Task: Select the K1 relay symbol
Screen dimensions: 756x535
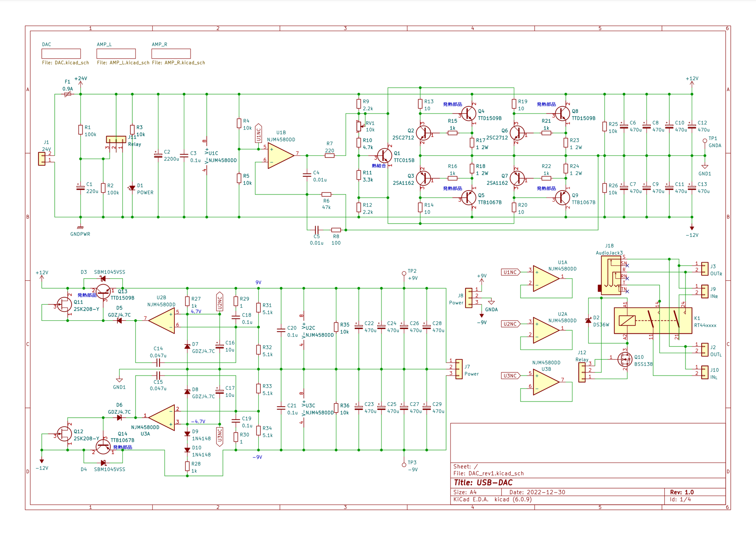Action: 653,321
